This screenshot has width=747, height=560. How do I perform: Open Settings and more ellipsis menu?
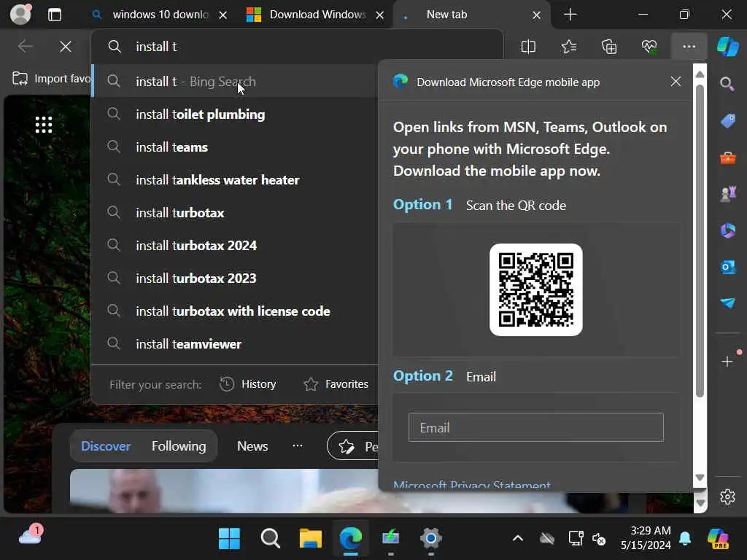coord(689,47)
